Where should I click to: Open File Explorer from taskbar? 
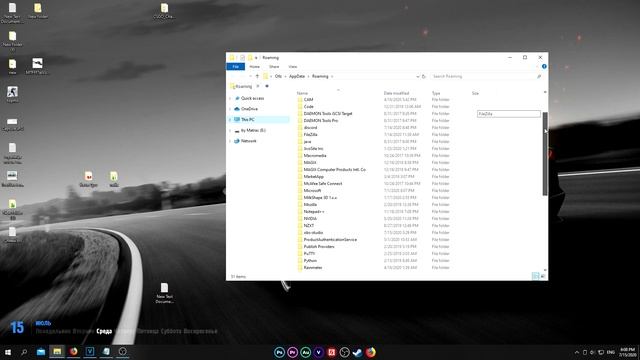pos(57,352)
